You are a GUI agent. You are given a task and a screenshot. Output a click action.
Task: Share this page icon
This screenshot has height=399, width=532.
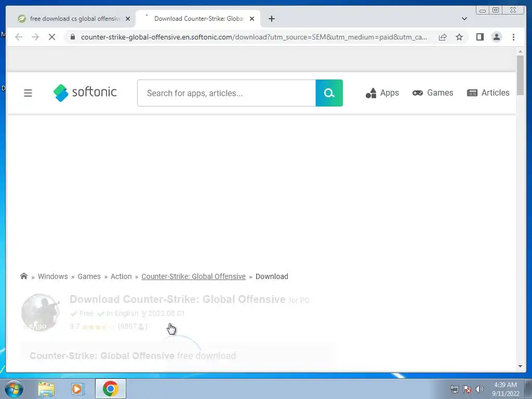(x=443, y=37)
